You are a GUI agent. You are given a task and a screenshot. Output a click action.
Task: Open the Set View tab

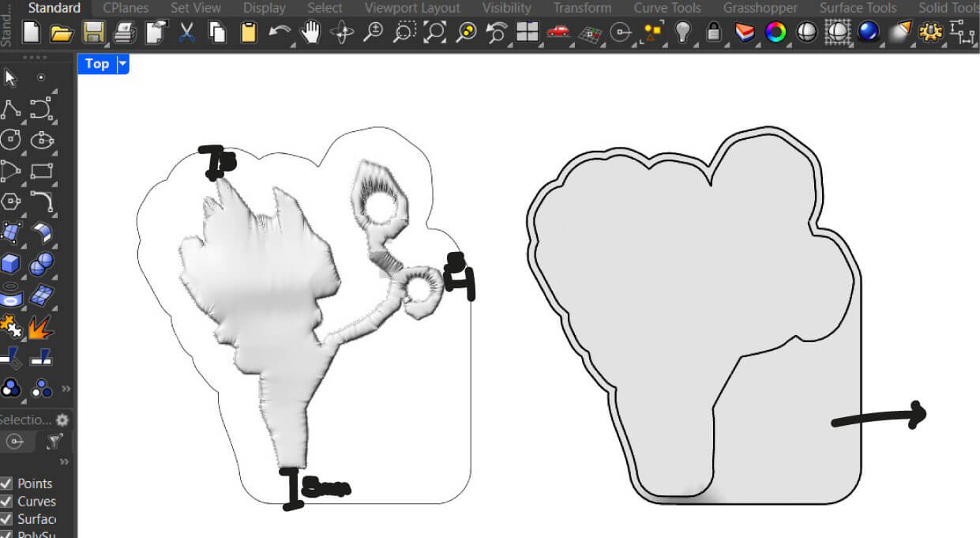tap(196, 8)
